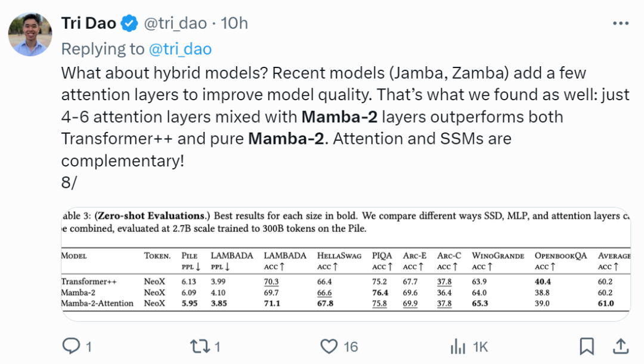Click the reply speech bubble icon
This screenshot has width=644, height=364.
[x=71, y=346]
